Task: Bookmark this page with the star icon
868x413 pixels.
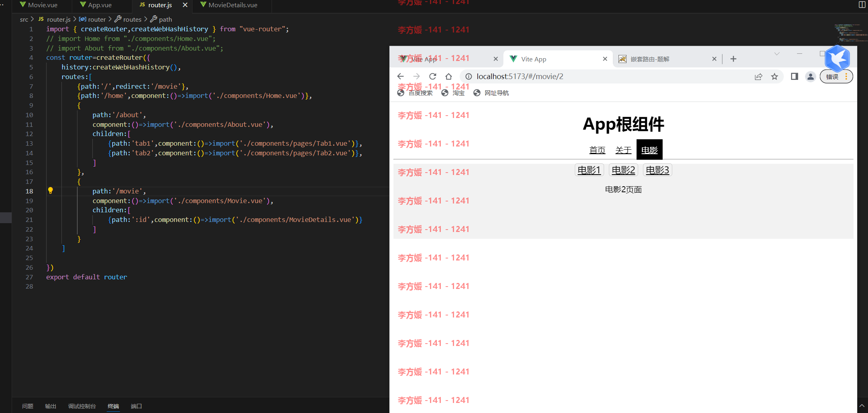Action: click(775, 77)
